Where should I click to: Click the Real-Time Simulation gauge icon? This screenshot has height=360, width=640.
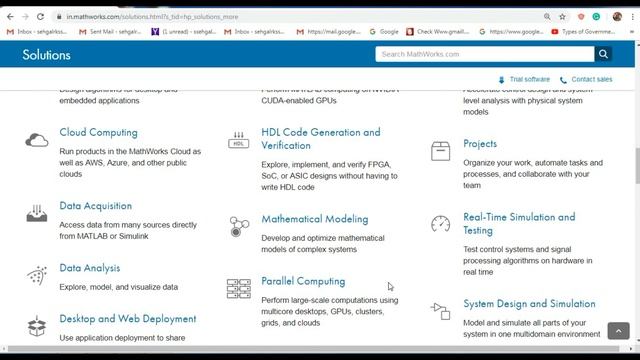coord(440,224)
